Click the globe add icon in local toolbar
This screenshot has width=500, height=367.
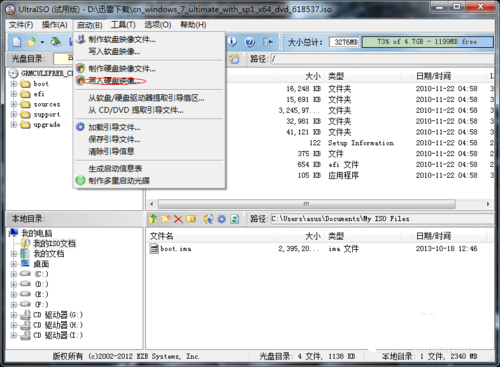pos(209,219)
